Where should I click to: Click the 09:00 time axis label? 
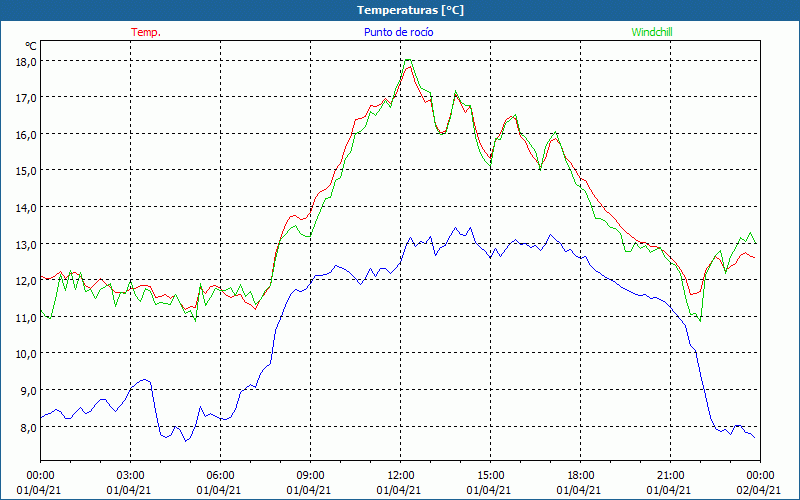310,476
